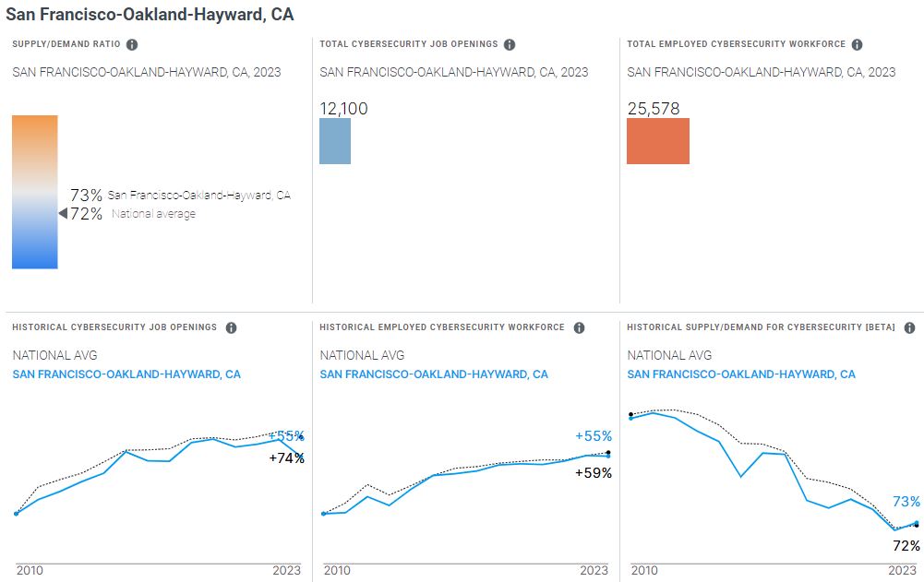Toggle San Francisco series in job openings chart
The height and width of the screenshot is (582, 924).
coord(126,374)
